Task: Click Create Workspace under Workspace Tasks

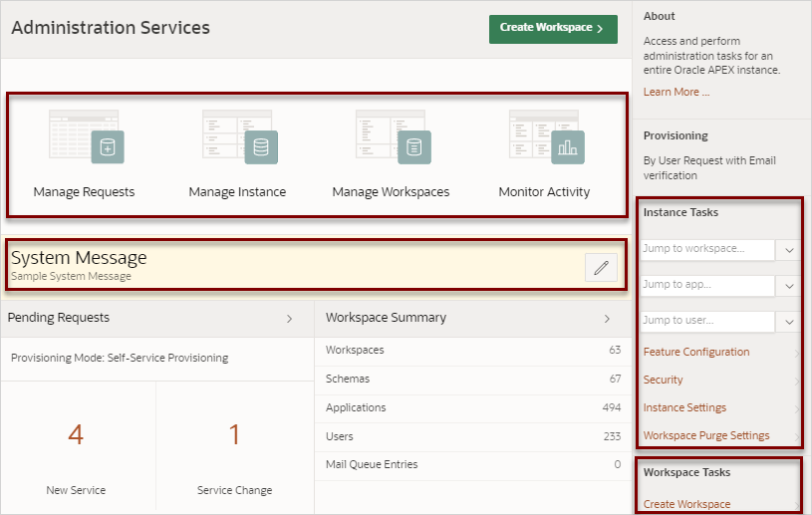Action: coord(686,504)
